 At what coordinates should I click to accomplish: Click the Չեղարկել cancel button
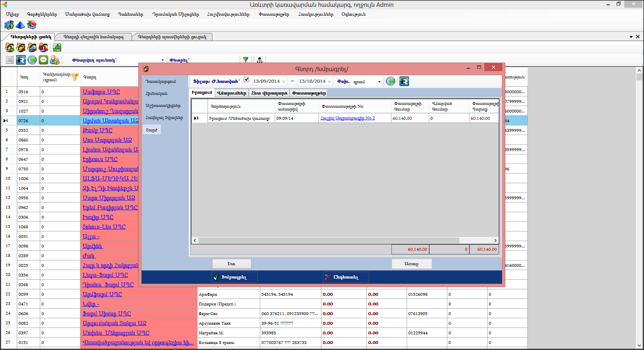click(x=346, y=277)
